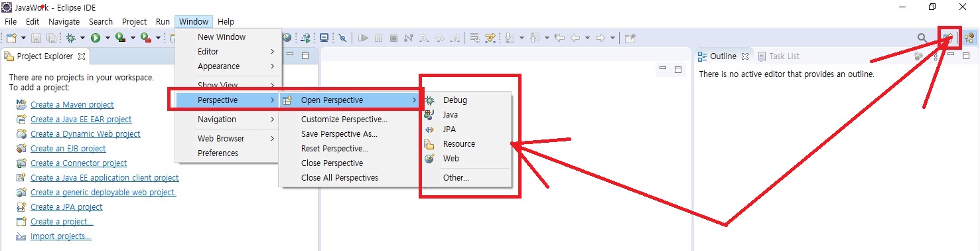Click Create a Dynamic Web project link
This screenshot has width=980, height=251.
pos(86,134)
